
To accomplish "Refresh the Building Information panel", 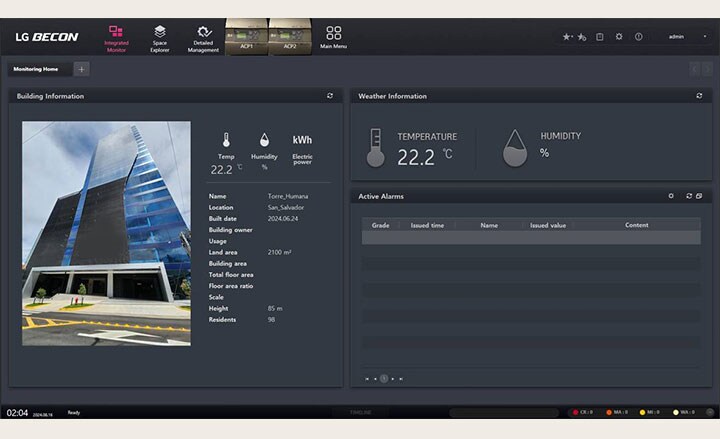I will click(x=330, y=96).
